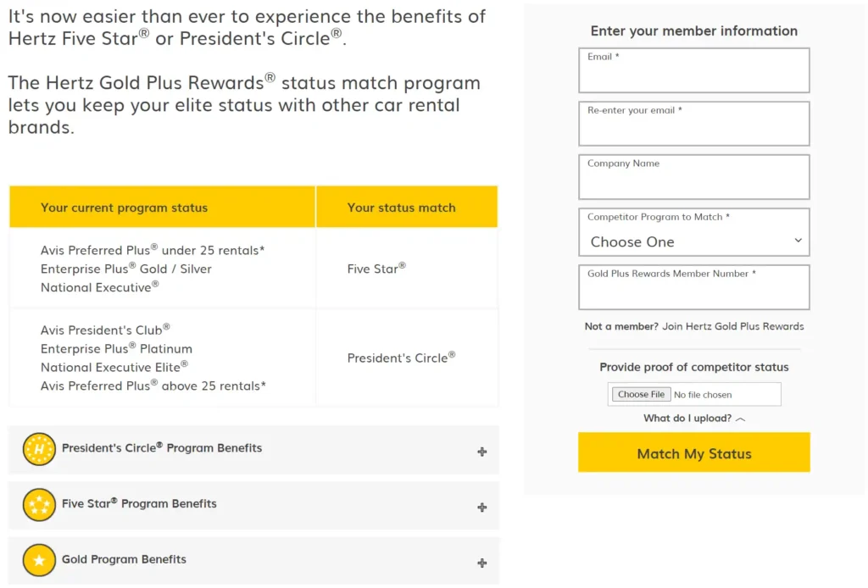The width and height of the screenshot is (868, 588).
Task: Click Choose File to upload competitor proof
Action: [641, 393]
